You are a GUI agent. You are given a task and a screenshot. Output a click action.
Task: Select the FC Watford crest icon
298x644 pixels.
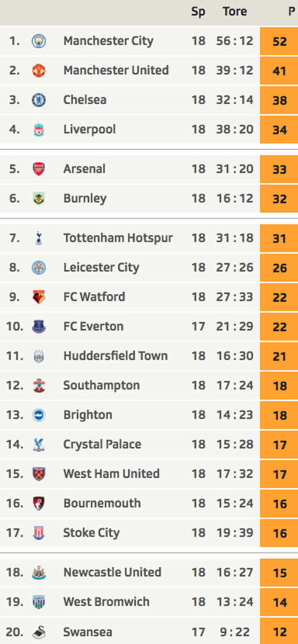coord(39,297)
